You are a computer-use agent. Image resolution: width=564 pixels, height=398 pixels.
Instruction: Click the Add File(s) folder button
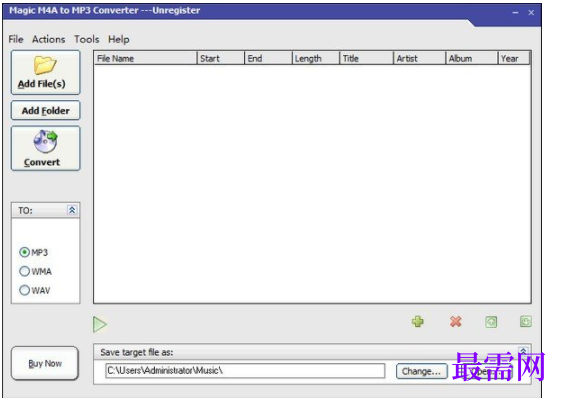coord(45,73)
